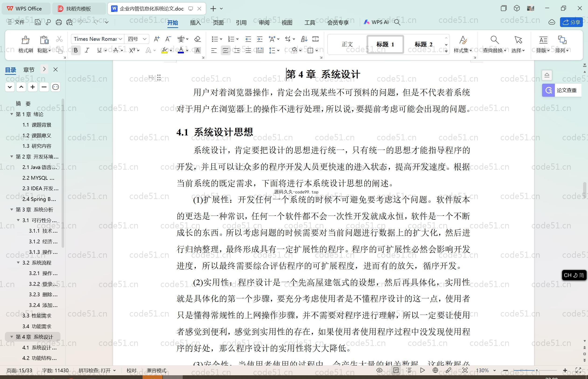Click the Print icon in quick toolbar
This screenshot has height=379, width=588.
pyautogui.click(x=59, y=22)
